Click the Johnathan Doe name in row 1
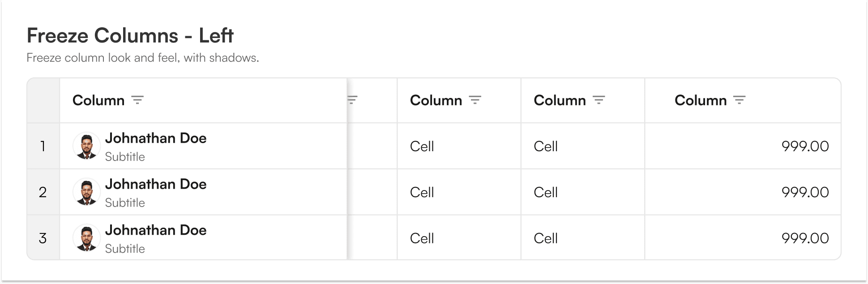The image size is (868, 284). [156, 138]
